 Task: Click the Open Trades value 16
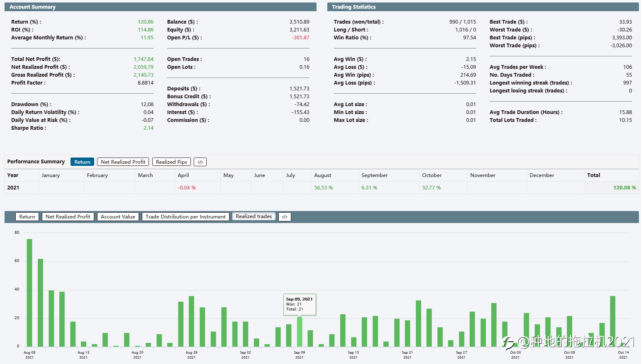(x=307, y=59)
